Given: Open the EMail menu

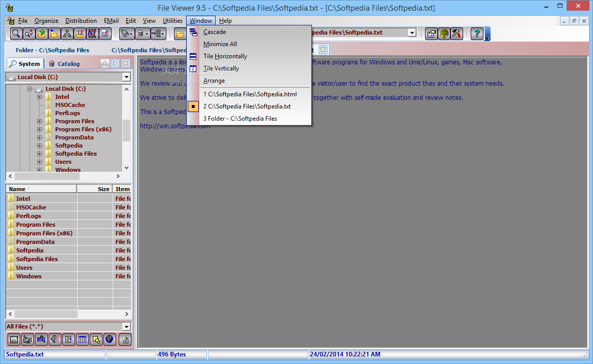Looking at the screenshot, I should pos(111,21).
